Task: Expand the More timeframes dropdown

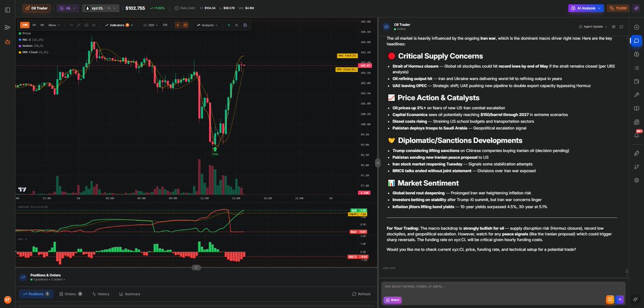Action: pyautogui.click(x=54, y=25)
